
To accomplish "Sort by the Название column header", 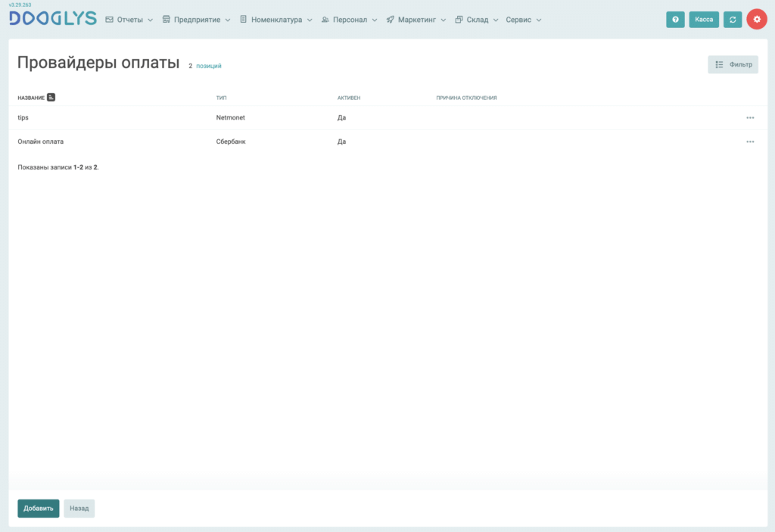I will (31, 98).
